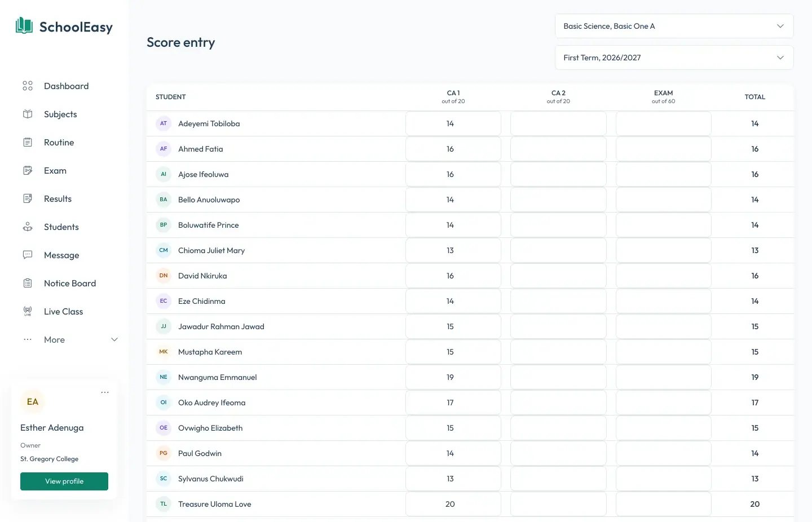This screenshot has width=812, height=522.
Task: Click the Notice Board clipboard icon
Action: [x=28, y=283]
